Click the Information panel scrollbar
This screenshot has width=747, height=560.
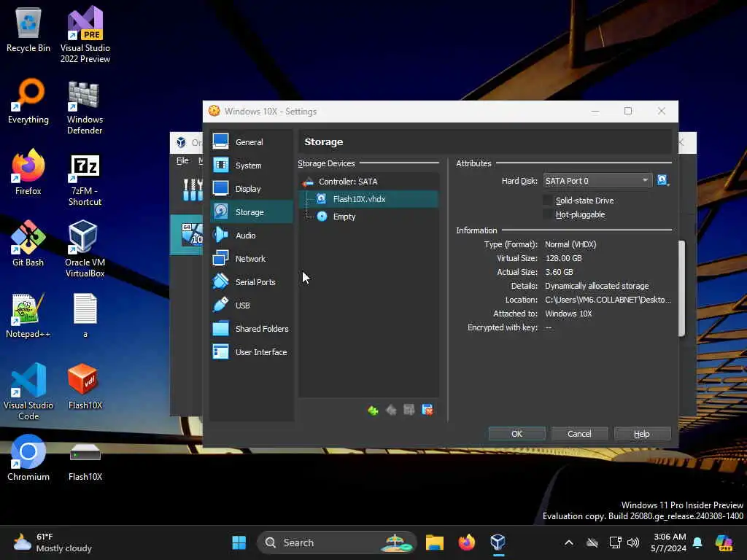pyautogui.click(x=682, y=288)
